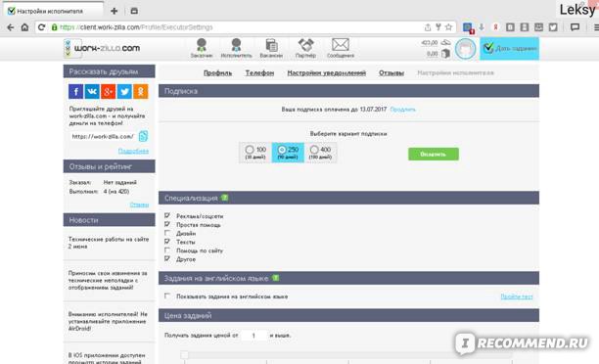This screenshot has height=364, width=599.
Task: Open the Профиль tab
Action: [x=217, y=72]
